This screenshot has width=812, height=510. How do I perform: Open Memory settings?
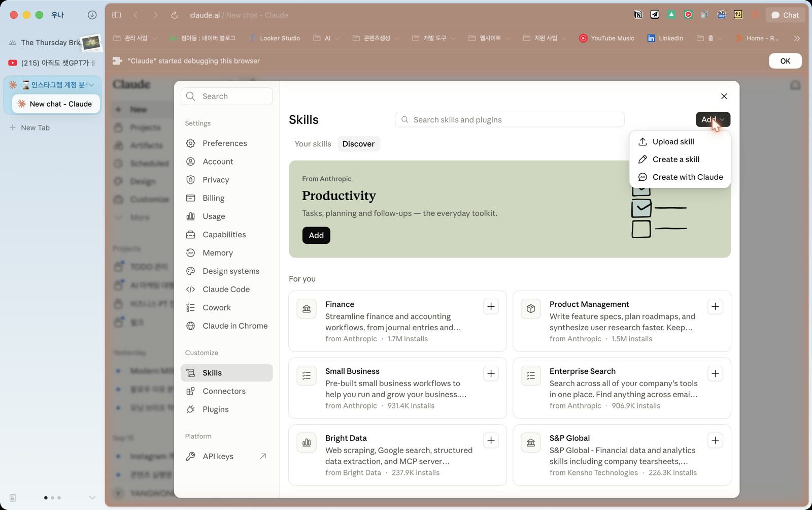(226, 253)
